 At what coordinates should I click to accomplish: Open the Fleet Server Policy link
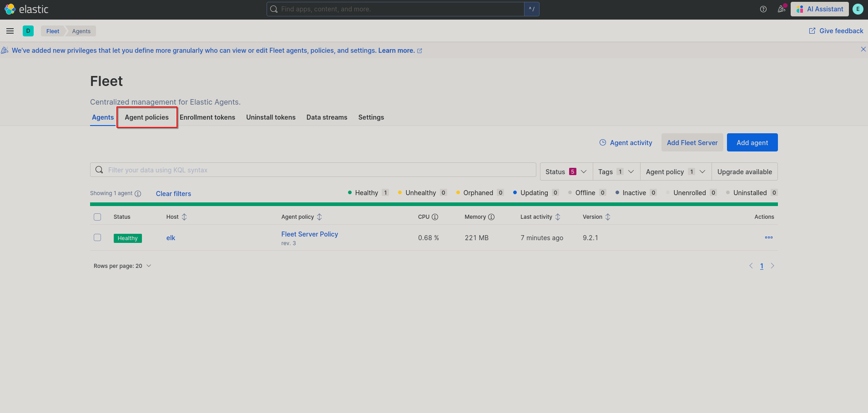click(x=310, y=234)
